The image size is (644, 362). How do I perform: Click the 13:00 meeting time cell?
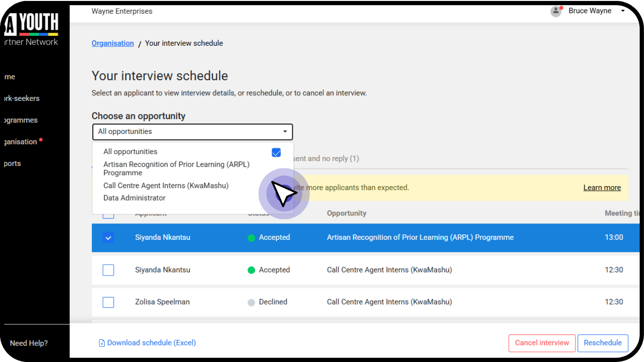click(x=614, y=237)
